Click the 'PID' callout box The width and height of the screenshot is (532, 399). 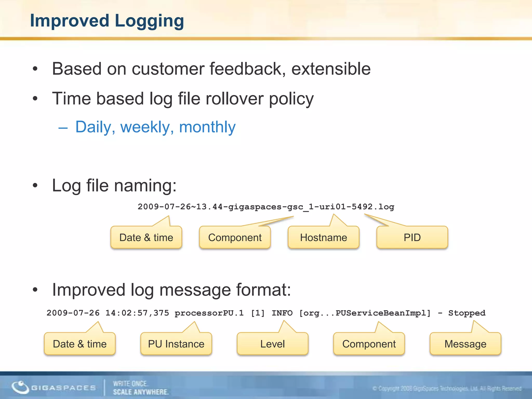pyautogui.click(x=412, y=237)
